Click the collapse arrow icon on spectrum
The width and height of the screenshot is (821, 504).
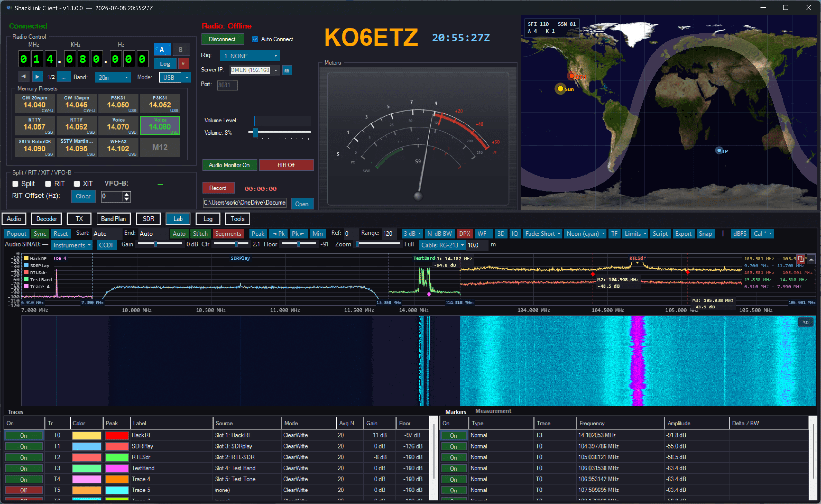pos(811,259)
